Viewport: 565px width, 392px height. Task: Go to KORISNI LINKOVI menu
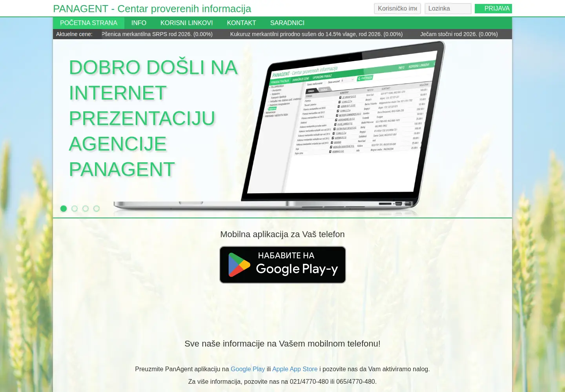pos(187,23)
